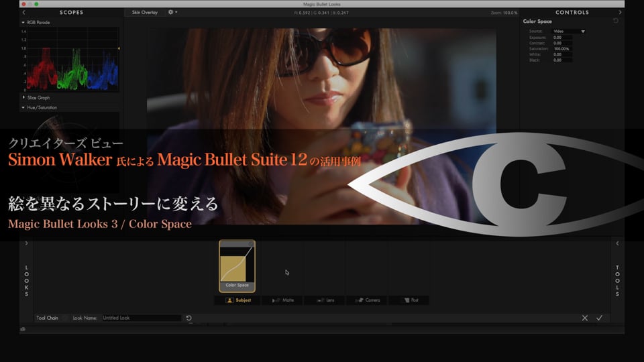Click the Tool Chain button
Viewport: 644px width, 362px height.
[x=47, y=318]
